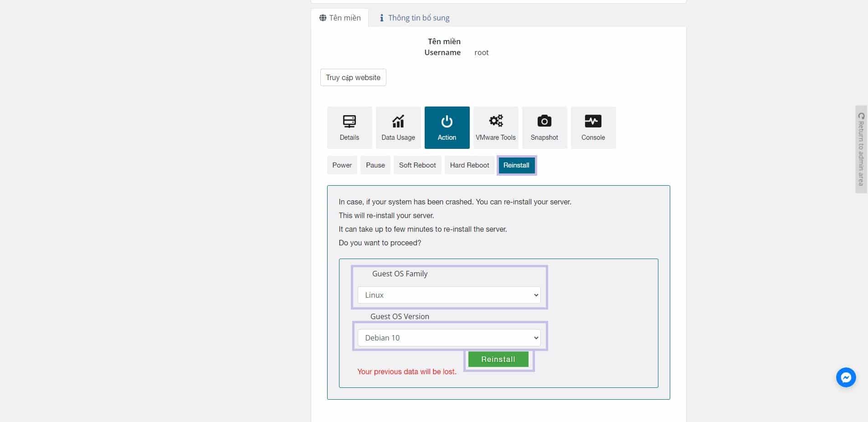Switch to the Tên miền tab
This screenshot has width=868, height=422.
click(x=340, y=18)
